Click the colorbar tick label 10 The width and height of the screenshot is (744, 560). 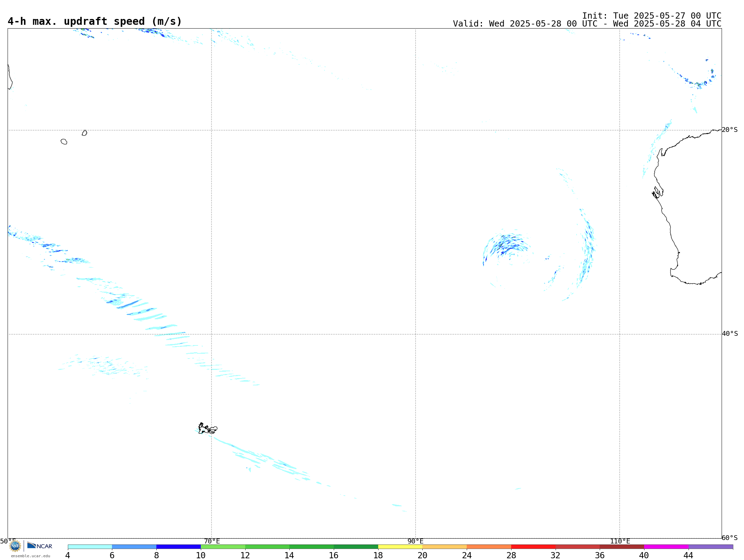(x=201, y=555)
